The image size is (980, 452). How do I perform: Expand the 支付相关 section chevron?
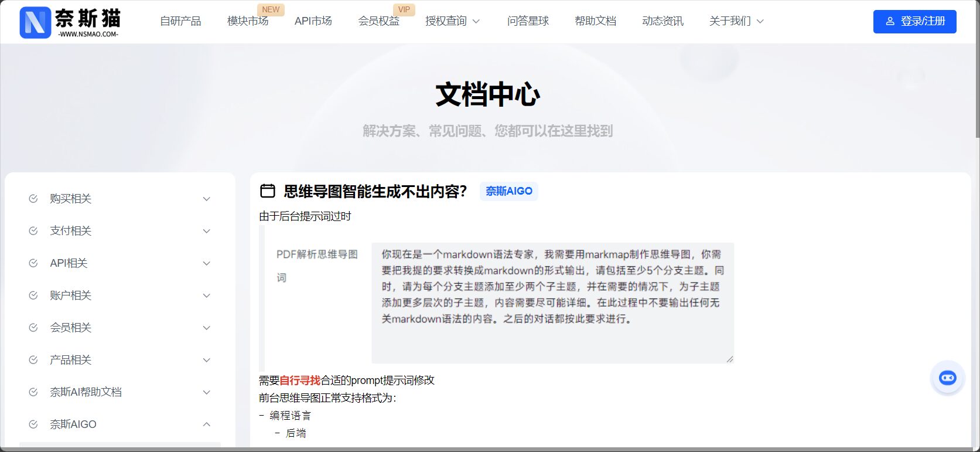tap(206, 231)
